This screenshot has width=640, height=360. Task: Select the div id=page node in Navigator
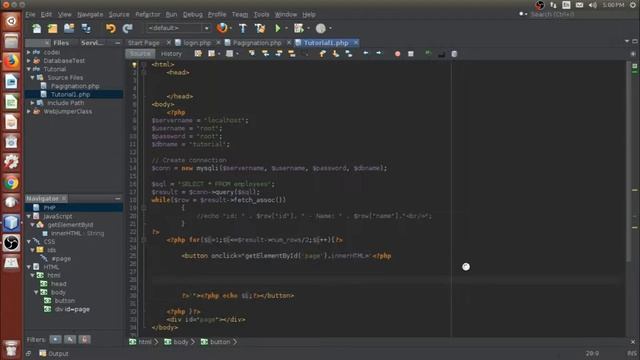pos(72,309)
